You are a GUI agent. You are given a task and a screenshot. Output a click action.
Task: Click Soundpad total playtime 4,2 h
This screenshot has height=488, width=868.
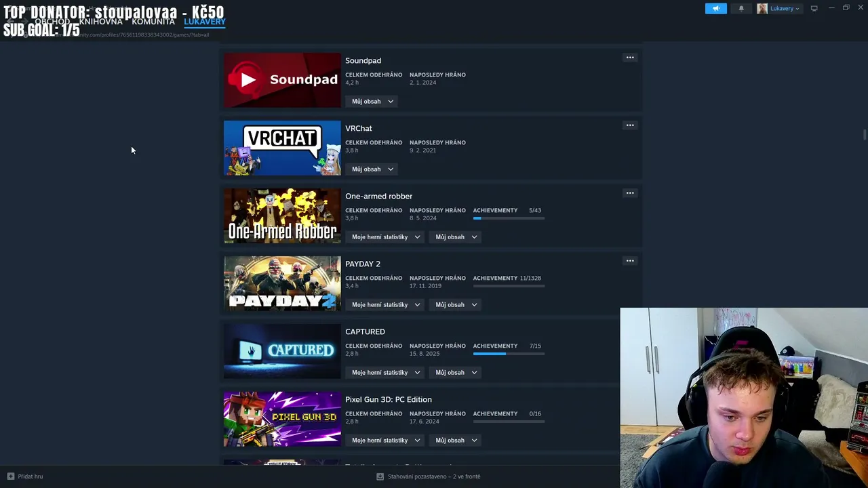coord(352,83)
